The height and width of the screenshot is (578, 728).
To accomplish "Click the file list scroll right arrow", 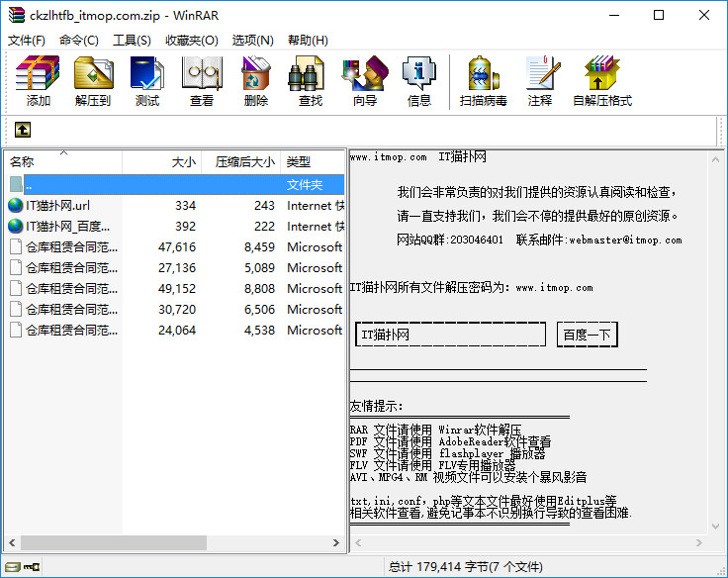I will pos(336,542).
